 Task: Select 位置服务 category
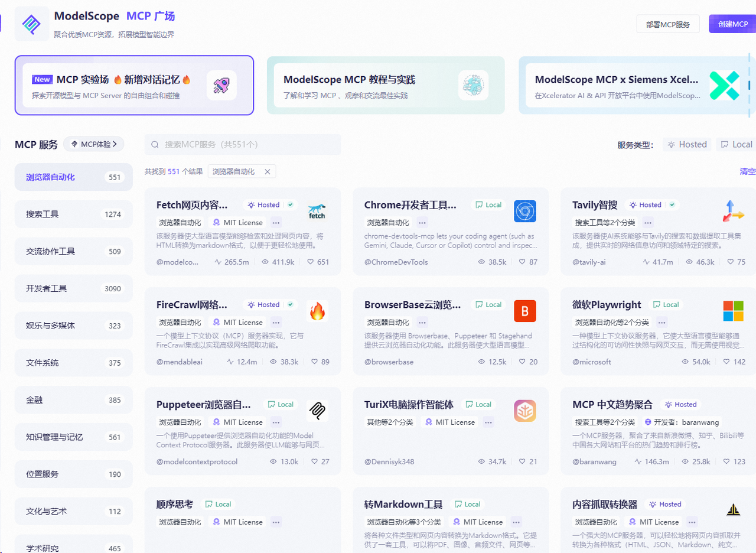(74, 474)
